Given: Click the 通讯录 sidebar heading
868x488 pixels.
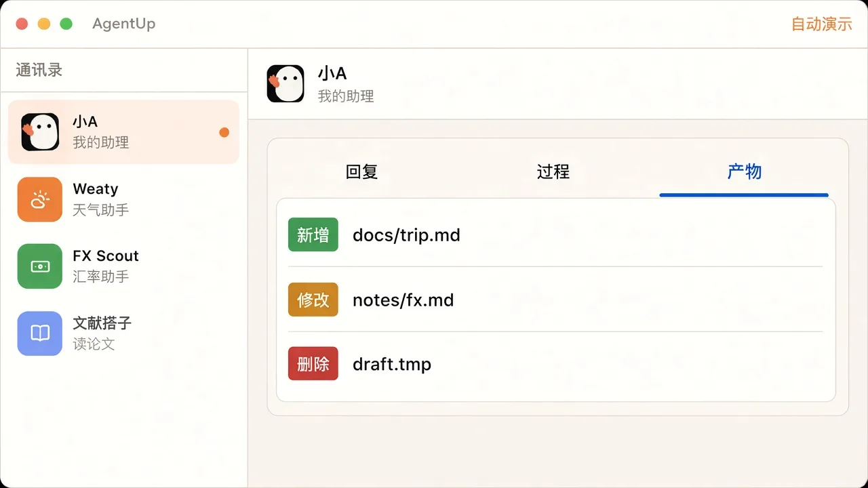Looking at the screenshot, I should click(39, 70).
